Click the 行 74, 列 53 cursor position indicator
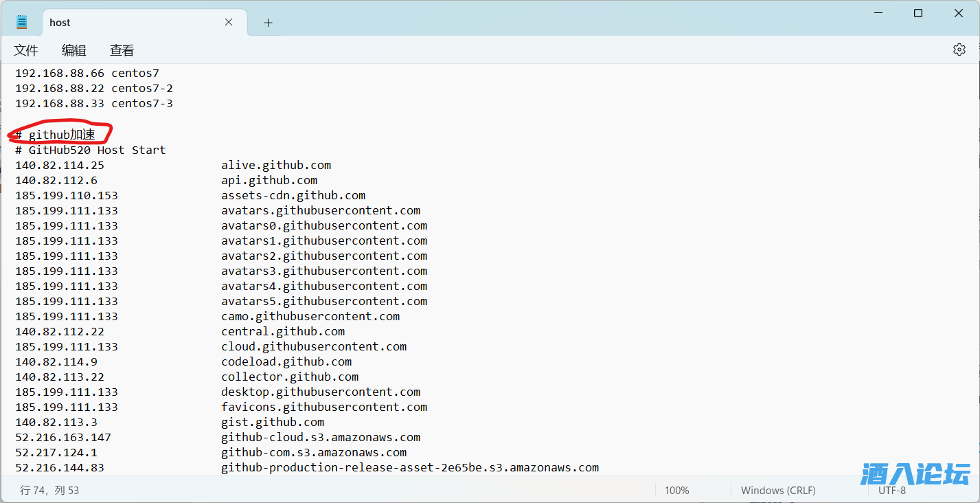The width and height of the screenshot is (980, 503). pos(49,490)
